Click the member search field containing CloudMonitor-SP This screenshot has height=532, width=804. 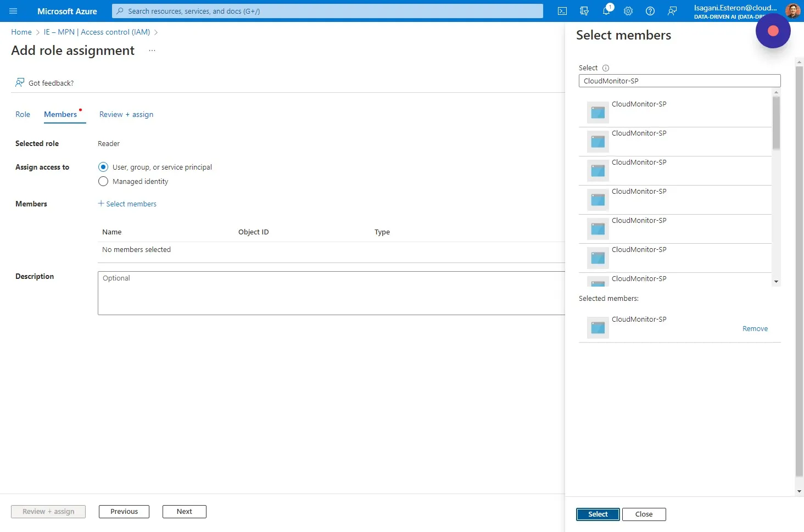click(679, 81)
